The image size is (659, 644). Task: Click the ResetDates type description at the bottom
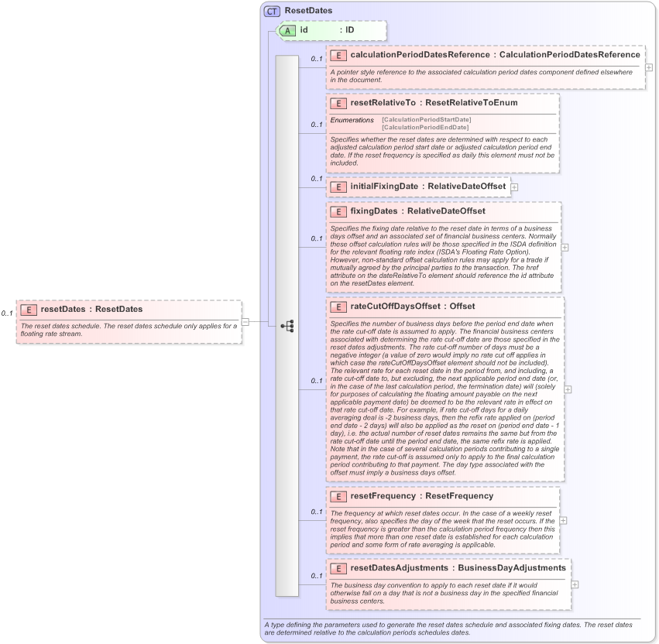pyautogui.click(x=448, y=629)
